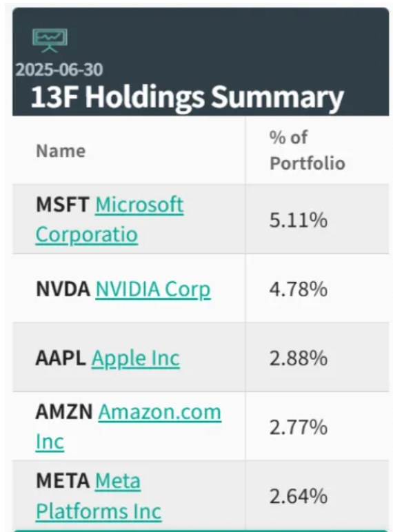393x532 pixels.
Task: Select the AAPL ticker symbol
Action: 61,358
